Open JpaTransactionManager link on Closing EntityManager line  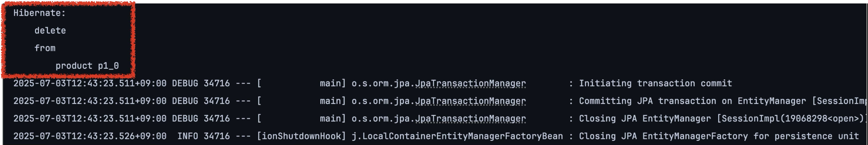[x=470, y=118]
